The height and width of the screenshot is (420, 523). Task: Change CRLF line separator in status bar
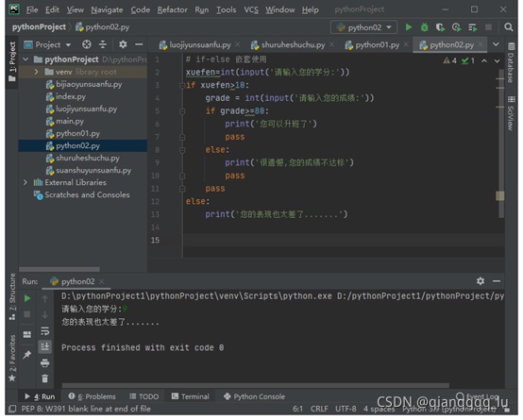coord(319,409)
